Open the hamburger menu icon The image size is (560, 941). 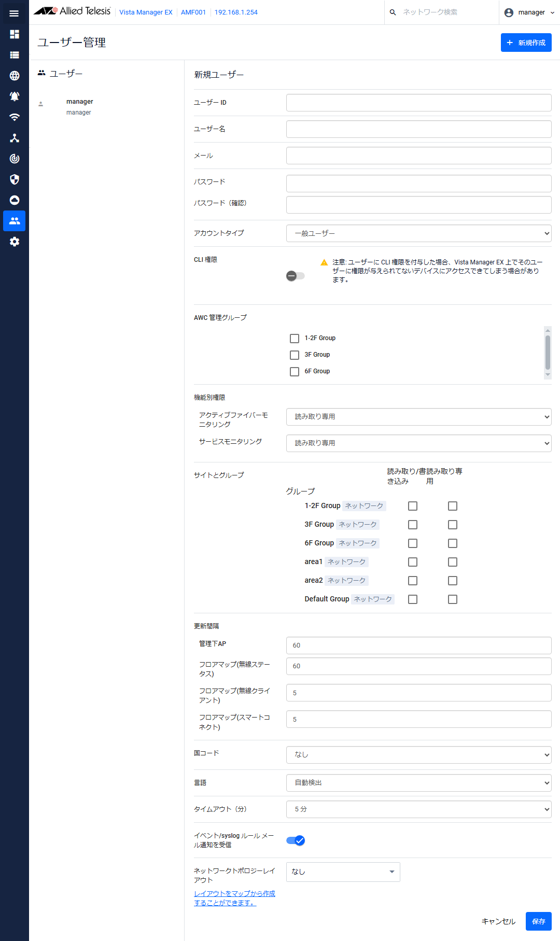click(14, 13)
